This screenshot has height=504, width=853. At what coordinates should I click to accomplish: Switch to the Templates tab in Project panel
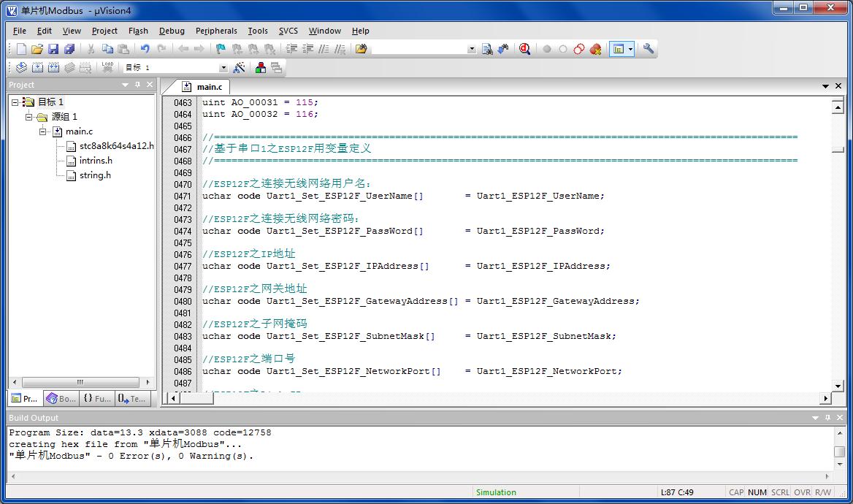pos(132,398)
